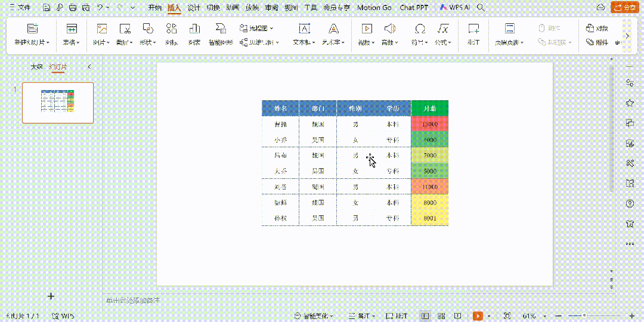
Task: Open the Motion Go tab
Action: click(374, 7)
